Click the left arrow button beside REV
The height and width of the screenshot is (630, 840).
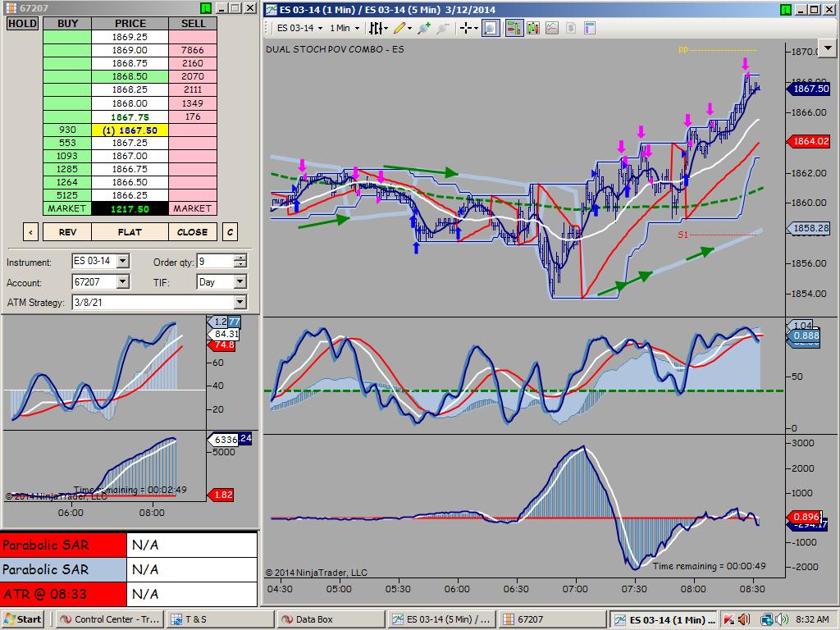coord(30,232)
